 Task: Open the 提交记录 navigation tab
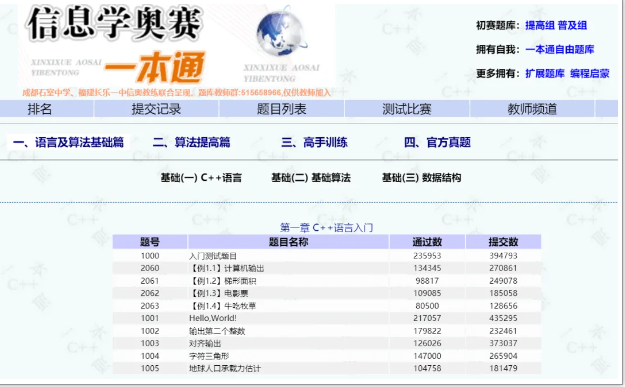pos(156,109)
